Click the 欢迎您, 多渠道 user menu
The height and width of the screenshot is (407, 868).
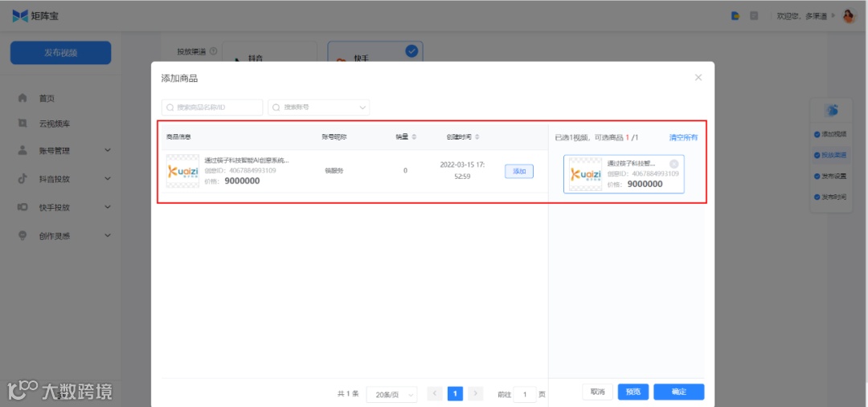pyautogui.click(x=805, y=17)
